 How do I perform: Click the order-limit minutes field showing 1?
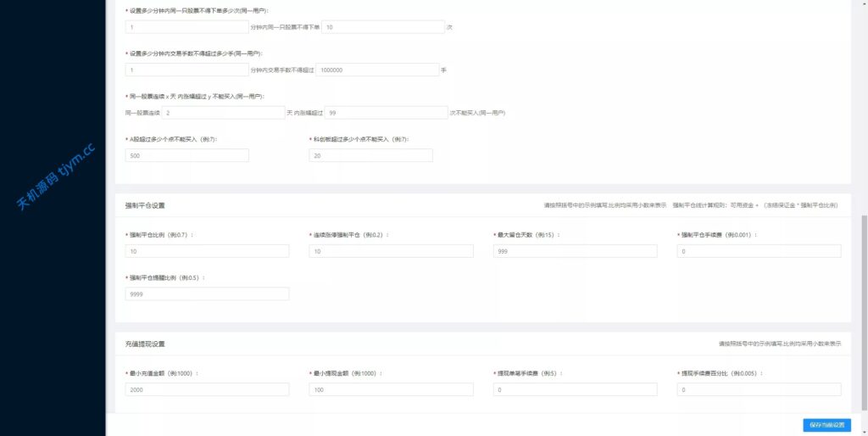tap(186, 27)
